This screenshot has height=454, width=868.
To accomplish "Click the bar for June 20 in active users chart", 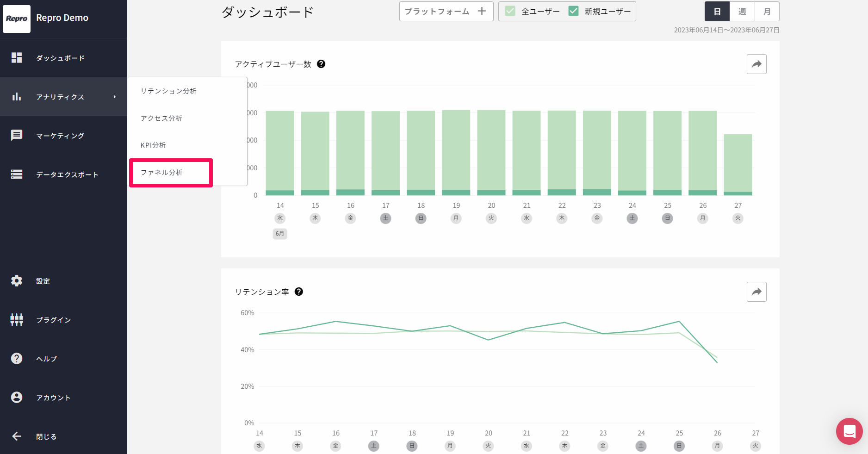I will (491, 152).
